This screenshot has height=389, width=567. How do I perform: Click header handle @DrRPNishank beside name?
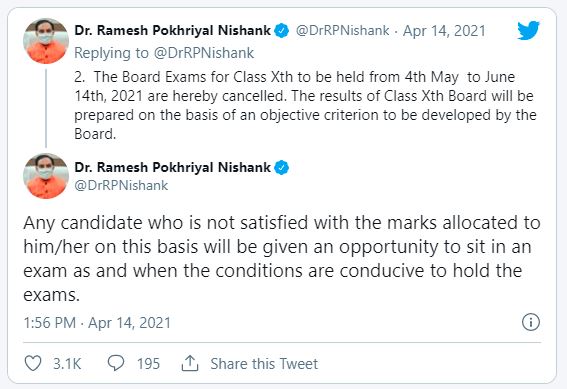pos(342,31)
